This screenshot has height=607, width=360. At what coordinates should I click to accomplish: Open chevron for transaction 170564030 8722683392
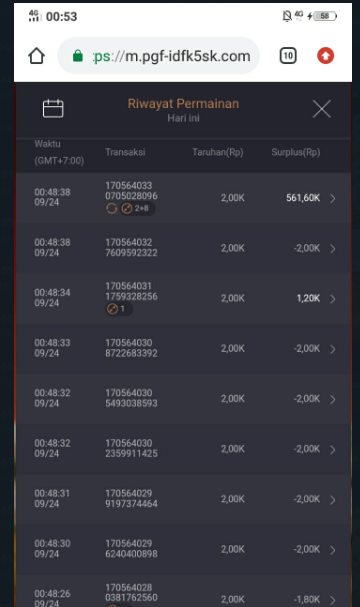[x=333, y=349]
